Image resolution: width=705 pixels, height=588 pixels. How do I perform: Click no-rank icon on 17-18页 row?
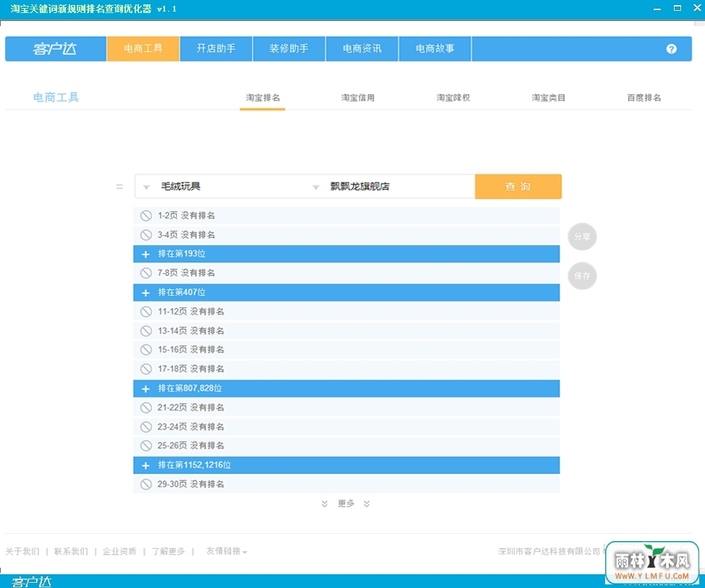pyautogui.click(x=146, y=370)
